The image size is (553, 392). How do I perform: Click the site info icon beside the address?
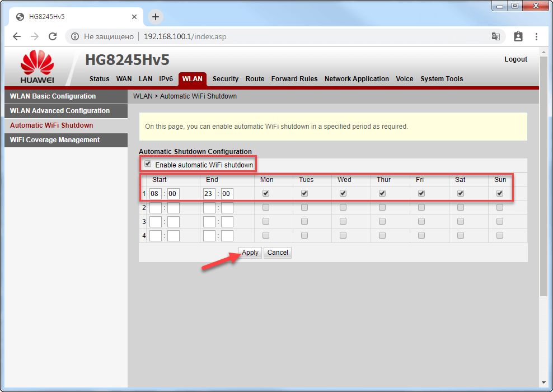pos(75,36)
